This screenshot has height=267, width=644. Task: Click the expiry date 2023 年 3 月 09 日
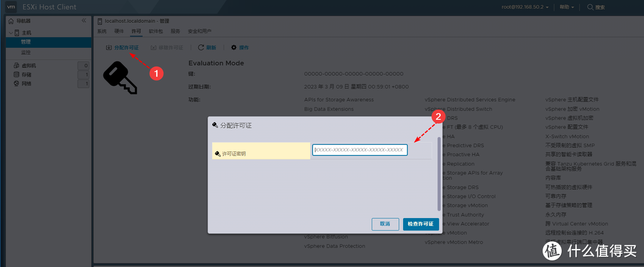click(x=356, y=86)
